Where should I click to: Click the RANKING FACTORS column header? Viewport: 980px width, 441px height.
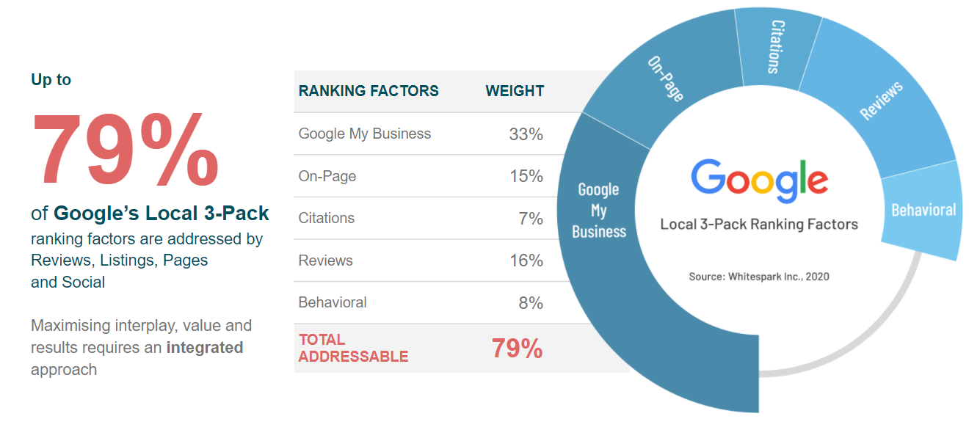tap(369, 91)
